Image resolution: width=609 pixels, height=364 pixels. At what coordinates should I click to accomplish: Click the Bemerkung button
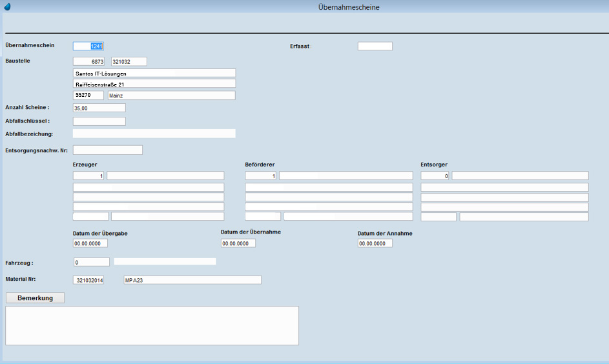click(x=35, y=298)
